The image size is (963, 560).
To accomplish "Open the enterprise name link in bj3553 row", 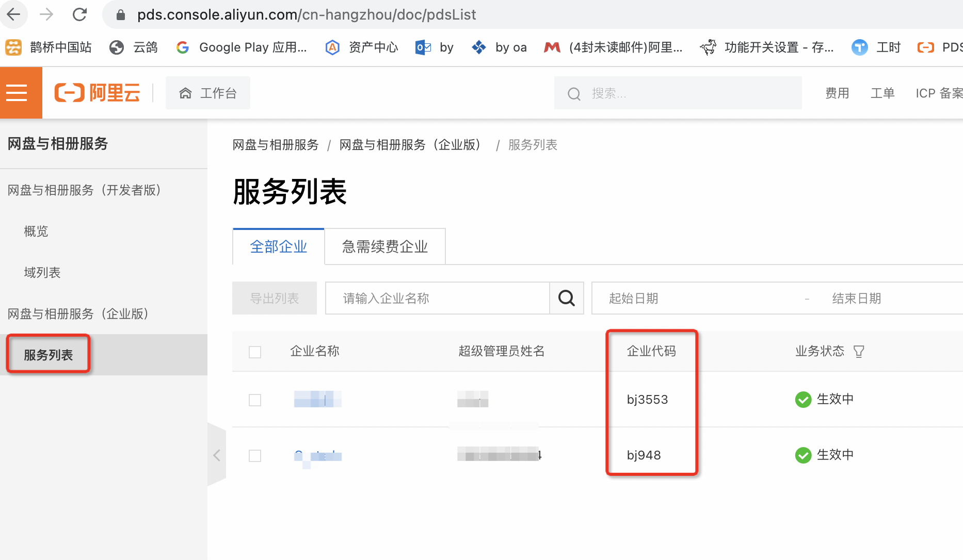I will tap(318, 399).
